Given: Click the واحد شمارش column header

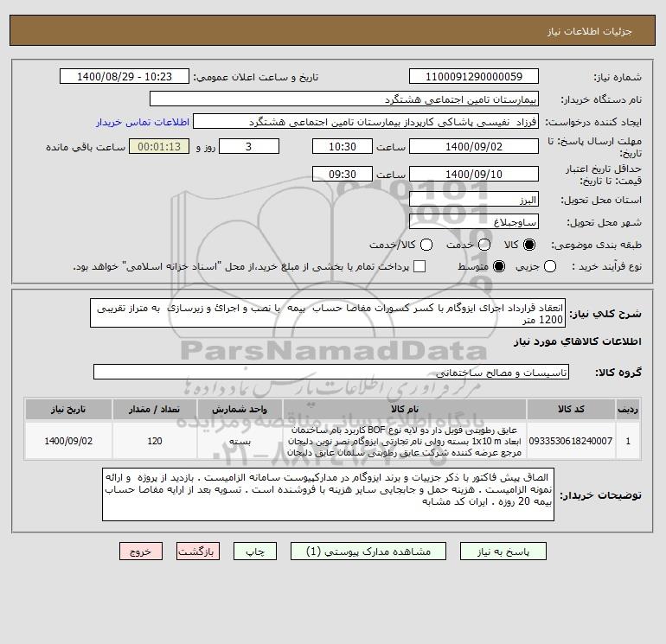Looking at the screenshot, I should tap(240, 409).
